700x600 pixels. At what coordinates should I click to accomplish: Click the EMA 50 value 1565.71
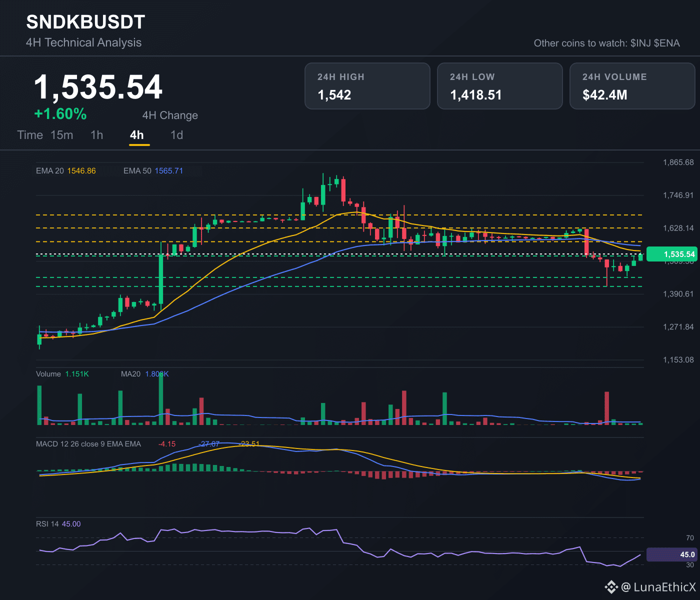pyautogui.click(x=168, y=171)
